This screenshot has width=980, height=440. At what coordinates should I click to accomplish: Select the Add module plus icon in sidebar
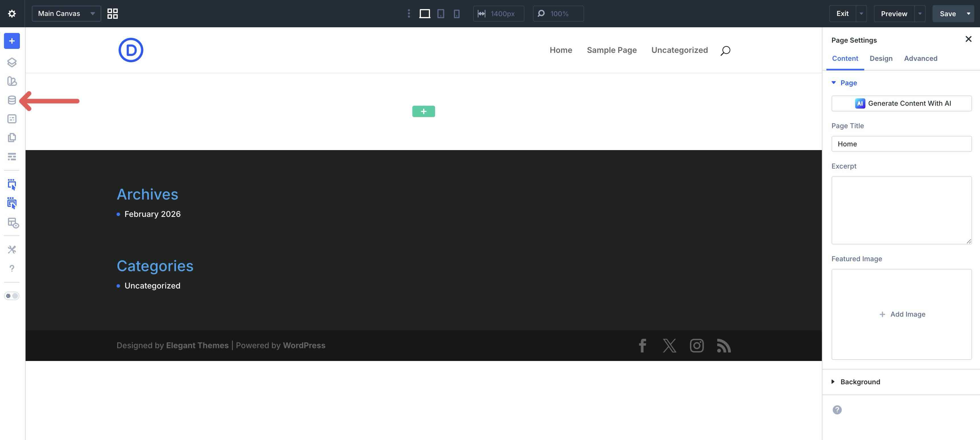point(12,41)
